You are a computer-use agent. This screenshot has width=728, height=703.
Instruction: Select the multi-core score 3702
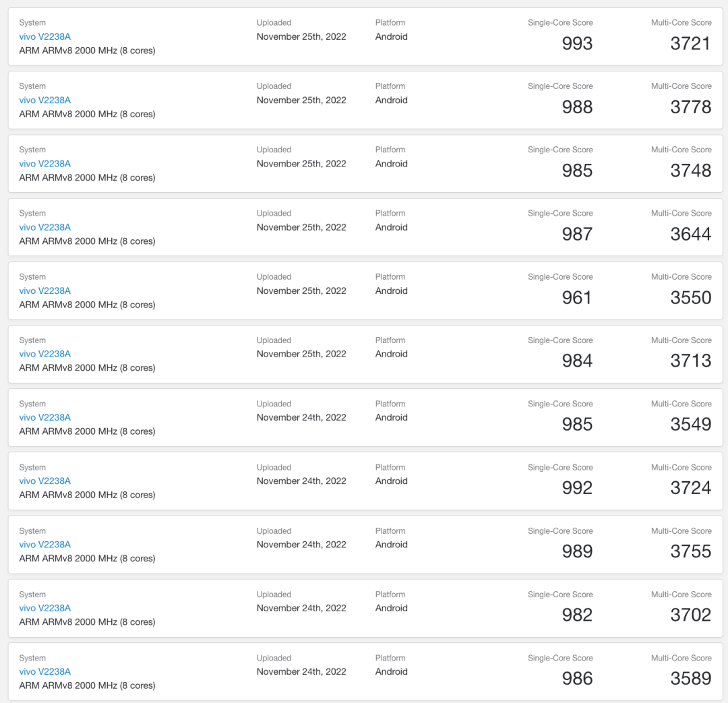click(690, 615)
